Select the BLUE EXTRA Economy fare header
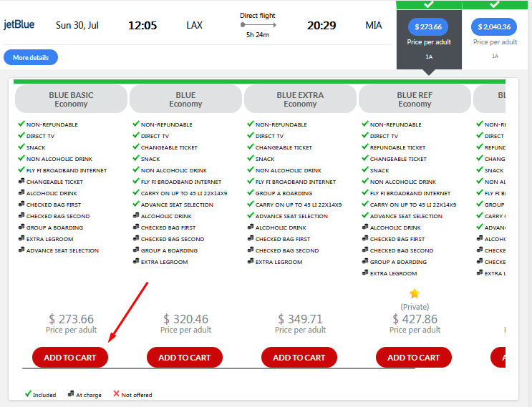532x407 pixels. point(300,99)
